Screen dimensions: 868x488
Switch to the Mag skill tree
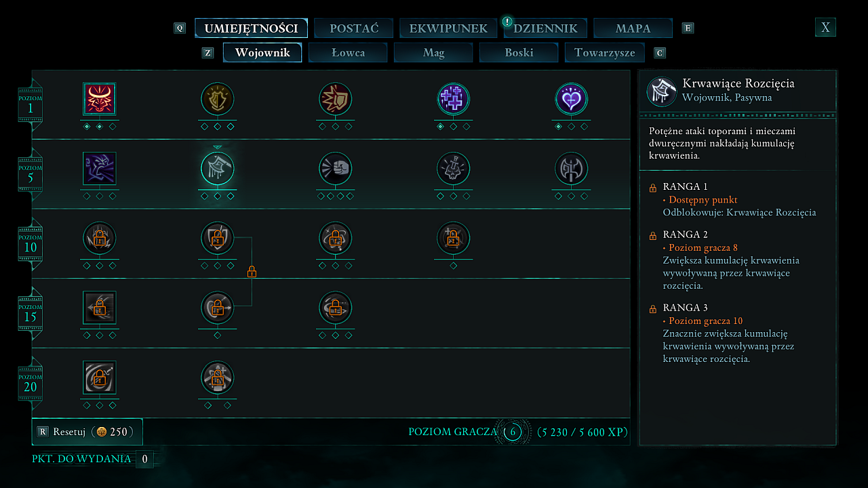click(433, 52)
